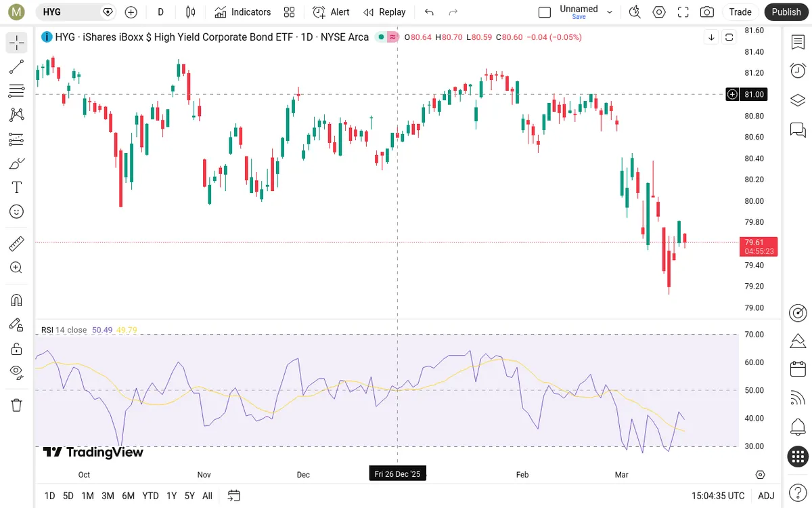Select the 3M time range tab
The height and width of the screenshot is (508, 812).
pyautogui.click(x=108, y=496)
